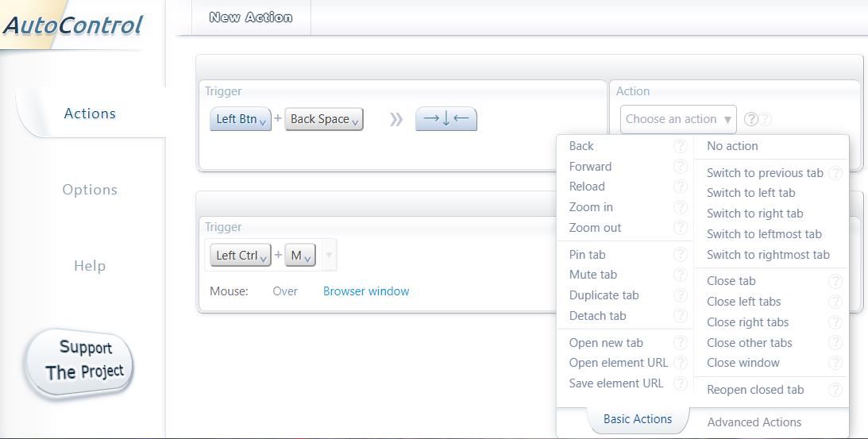Click the help icon next to Mute tab
Viewport: 868px width, 439px height.
(x=681, y=275)
